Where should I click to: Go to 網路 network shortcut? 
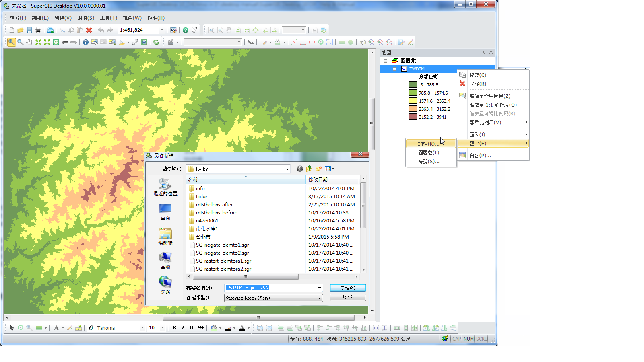pos(165,285)
